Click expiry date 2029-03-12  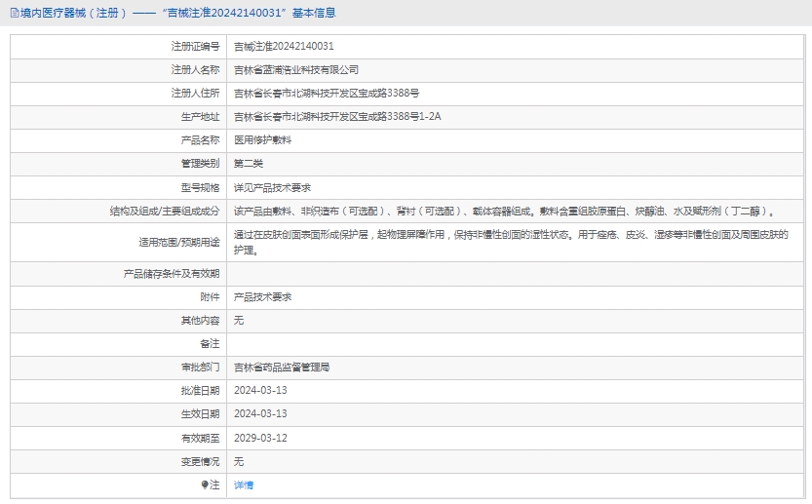(x=260, y=438)
